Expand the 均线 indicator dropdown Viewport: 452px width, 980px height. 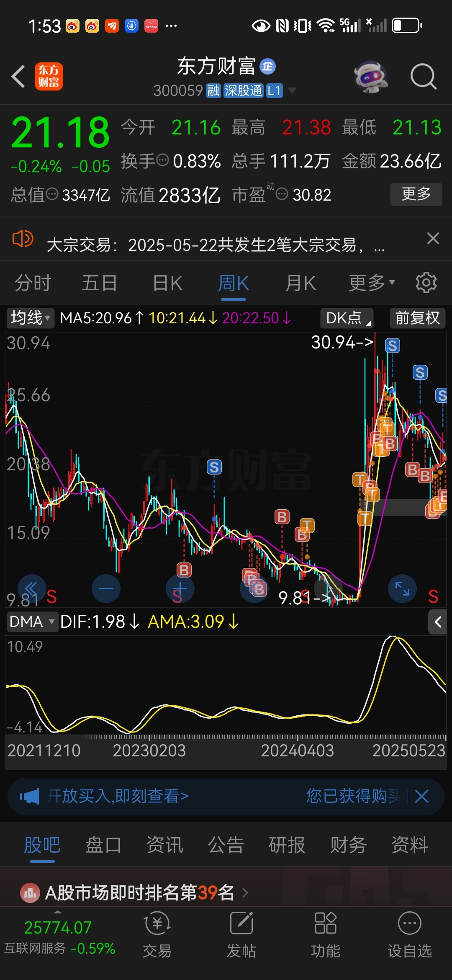30,318
